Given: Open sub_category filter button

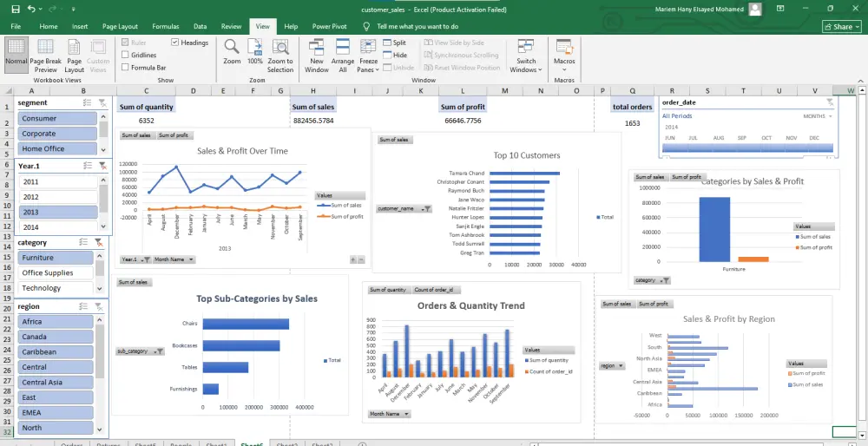Looking at the screenshot, I should pos(140,351).
